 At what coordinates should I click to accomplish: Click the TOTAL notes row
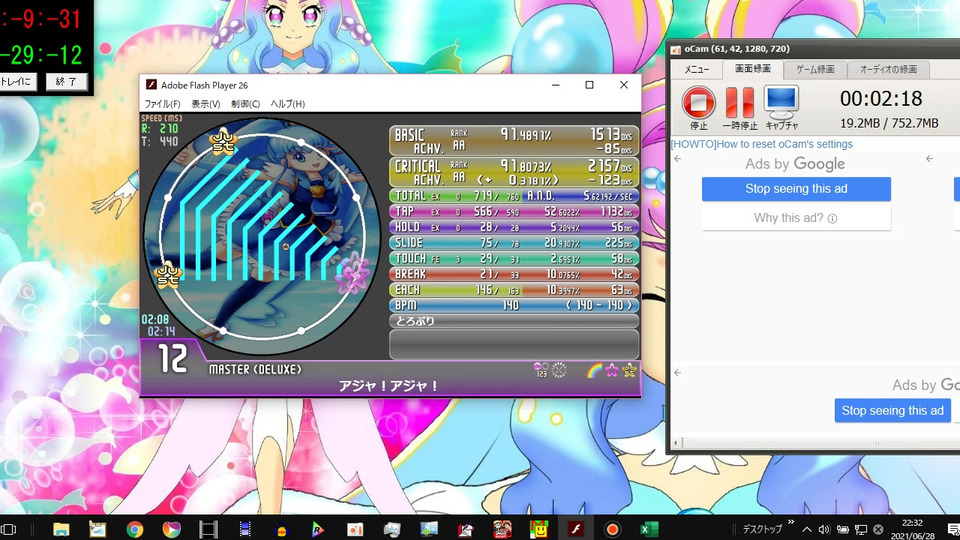coord(514,196)
